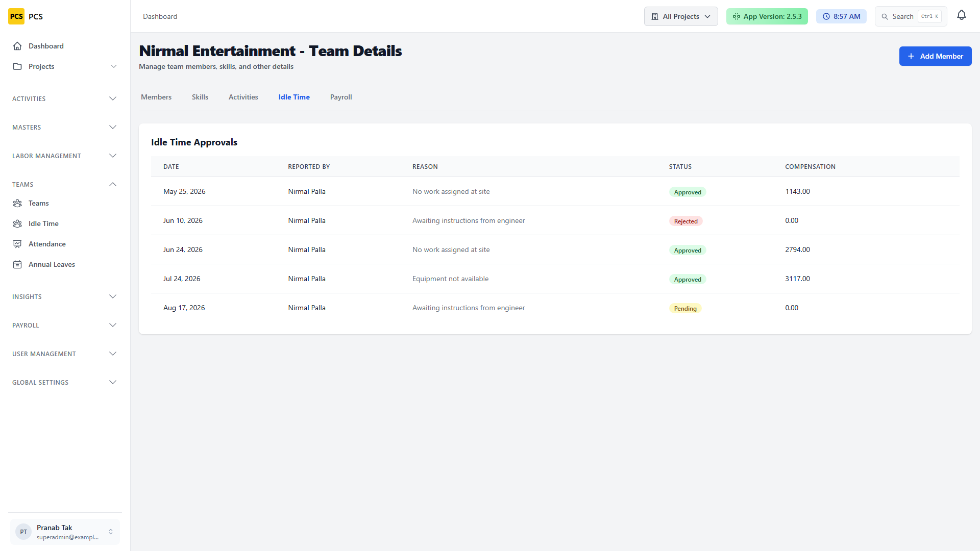The width and height of the screenshot is (980, 551).
Task: Expand the USER MANAGEMENT section
Action: (x=65, y=354)
